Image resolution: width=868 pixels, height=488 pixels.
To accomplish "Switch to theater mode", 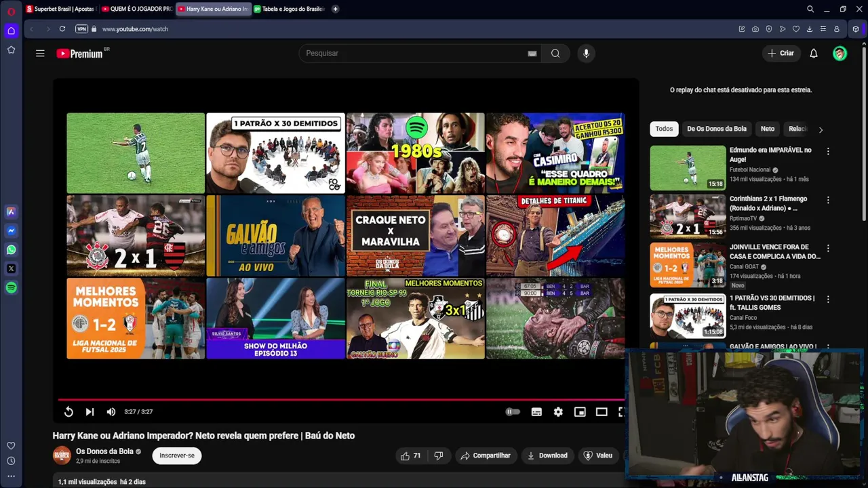I will [601, 412].
